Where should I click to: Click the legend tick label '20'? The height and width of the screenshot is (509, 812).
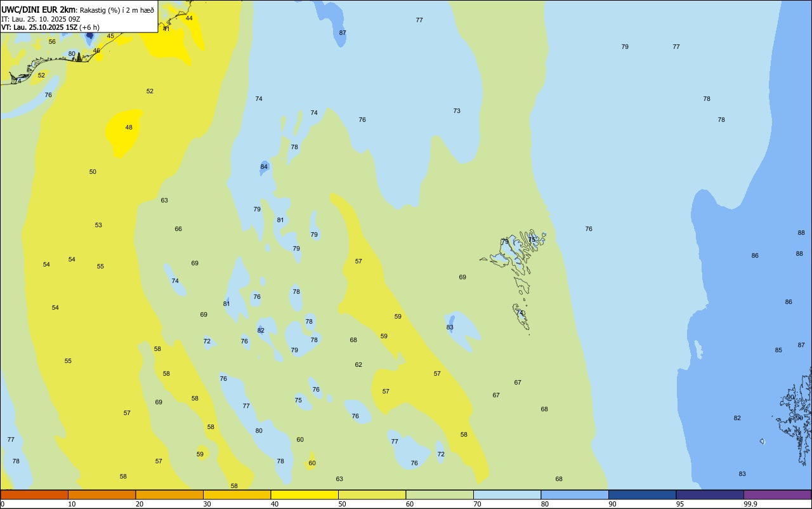(140, 504)
